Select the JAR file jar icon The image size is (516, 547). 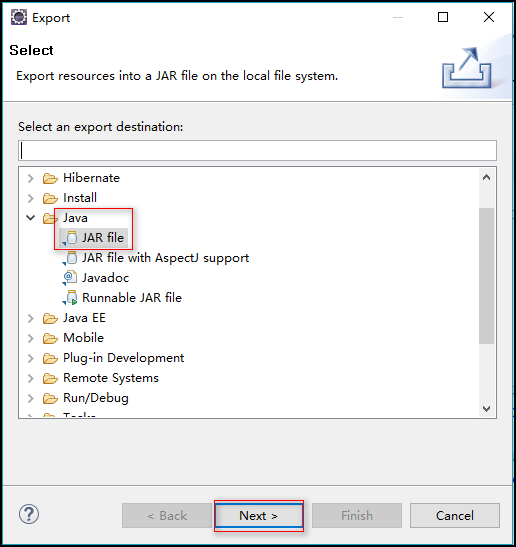70,238
